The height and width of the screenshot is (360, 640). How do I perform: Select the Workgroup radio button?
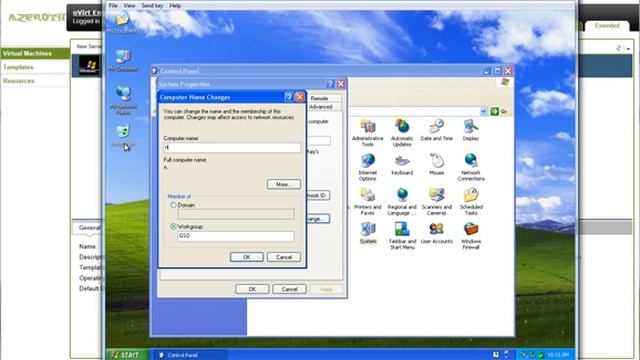coord(173,226)
